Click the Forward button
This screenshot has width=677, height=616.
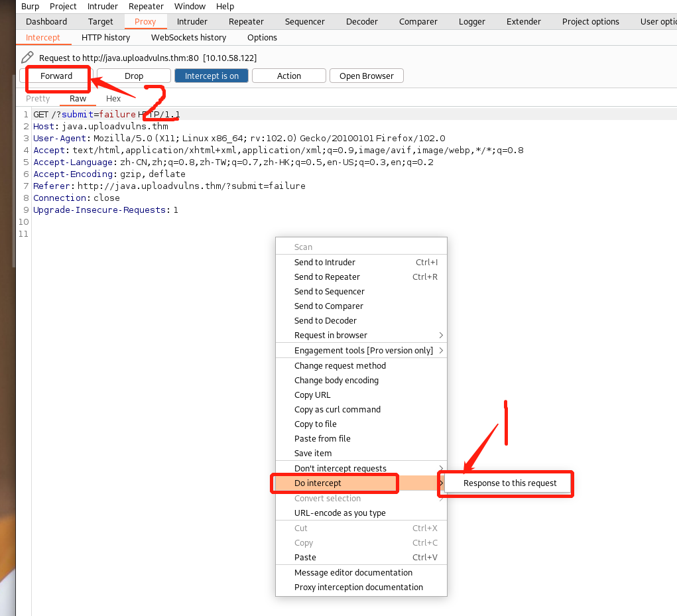56,76
